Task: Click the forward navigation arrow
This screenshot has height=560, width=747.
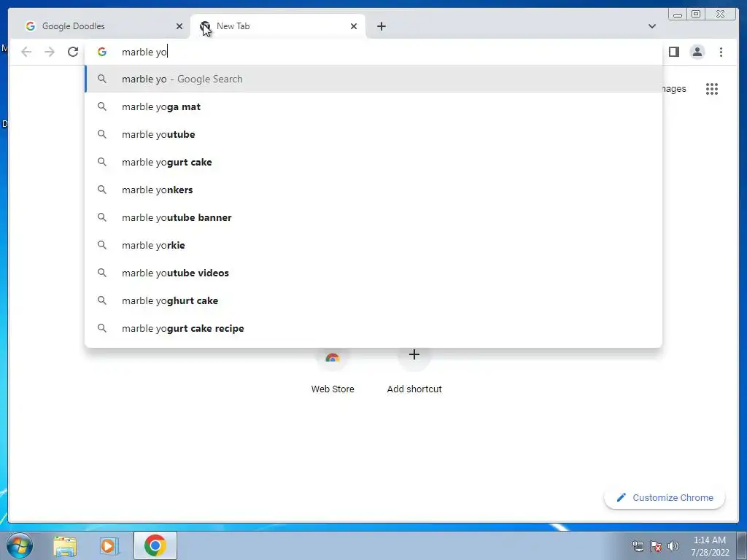Action: (x=50, y=52)
